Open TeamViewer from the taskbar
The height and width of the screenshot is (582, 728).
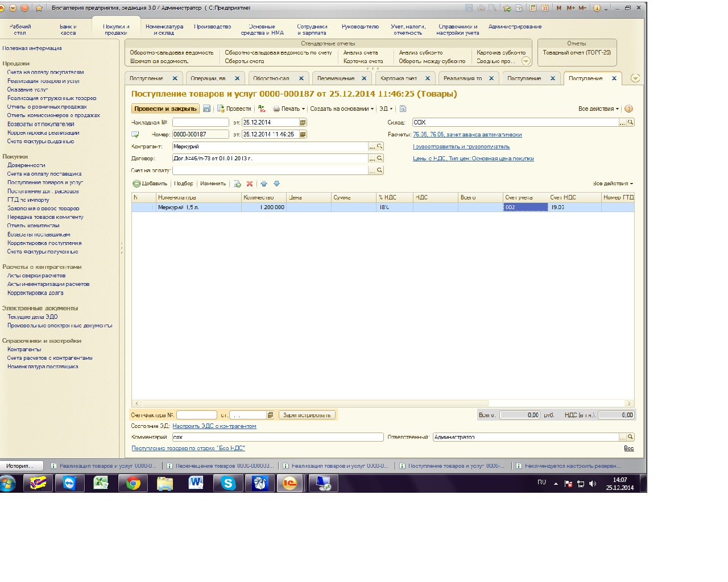pyautogui.click(x=69, y=484)
